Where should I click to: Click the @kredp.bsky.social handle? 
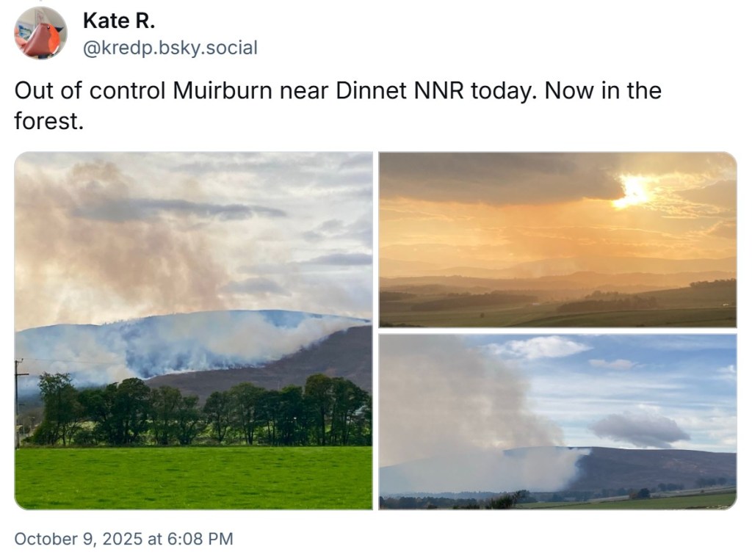coord(170,48)
